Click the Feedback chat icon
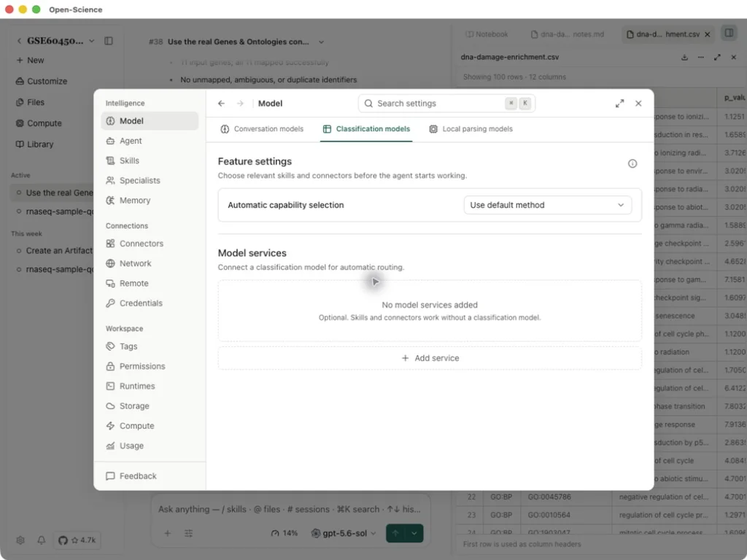The width and height of the screenshot is (747, 560). 111,476
